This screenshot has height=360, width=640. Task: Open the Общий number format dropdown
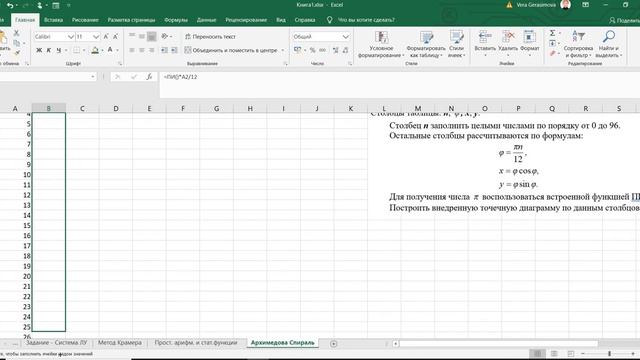coord(346,37)
